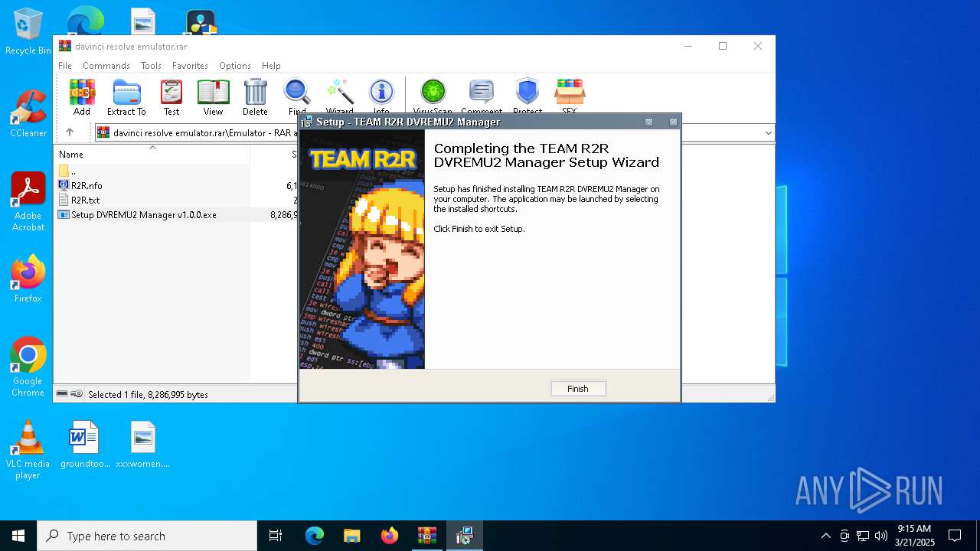Open File Explorer from taskbar
The image size is (980, 551).
click(351, 536)
